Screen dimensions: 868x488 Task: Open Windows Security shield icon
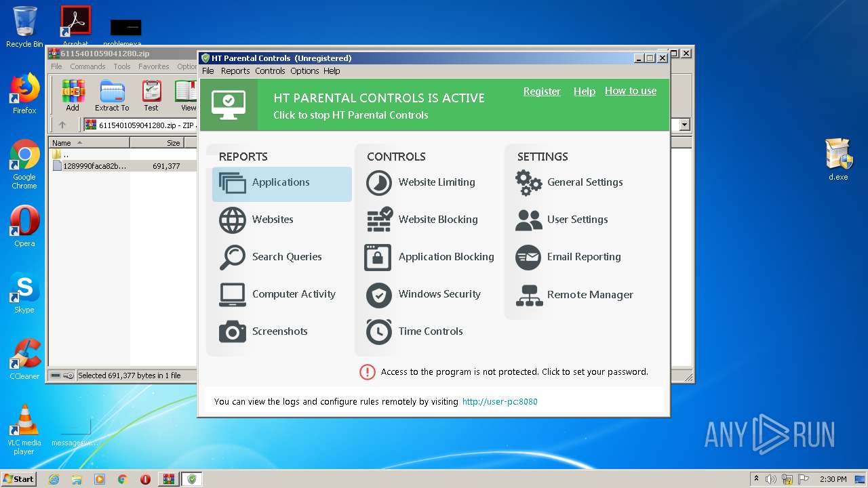[x=378, y=295]
